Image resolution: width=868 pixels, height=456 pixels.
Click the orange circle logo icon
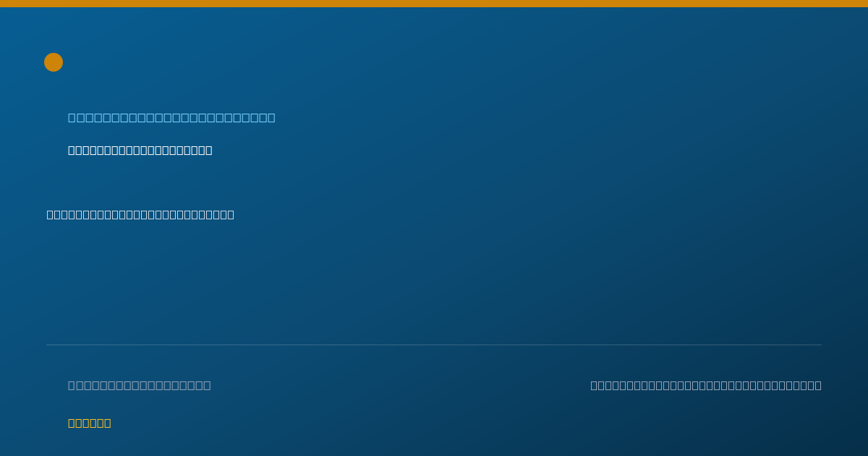tap(54, 62)
